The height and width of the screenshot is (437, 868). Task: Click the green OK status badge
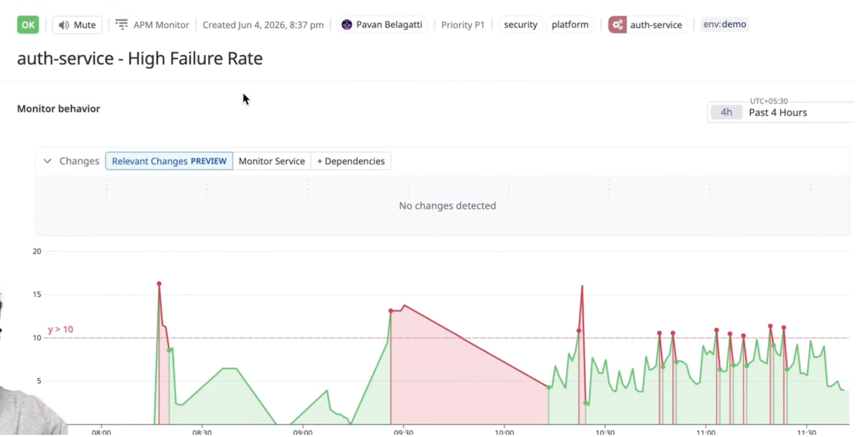[28, 25]
